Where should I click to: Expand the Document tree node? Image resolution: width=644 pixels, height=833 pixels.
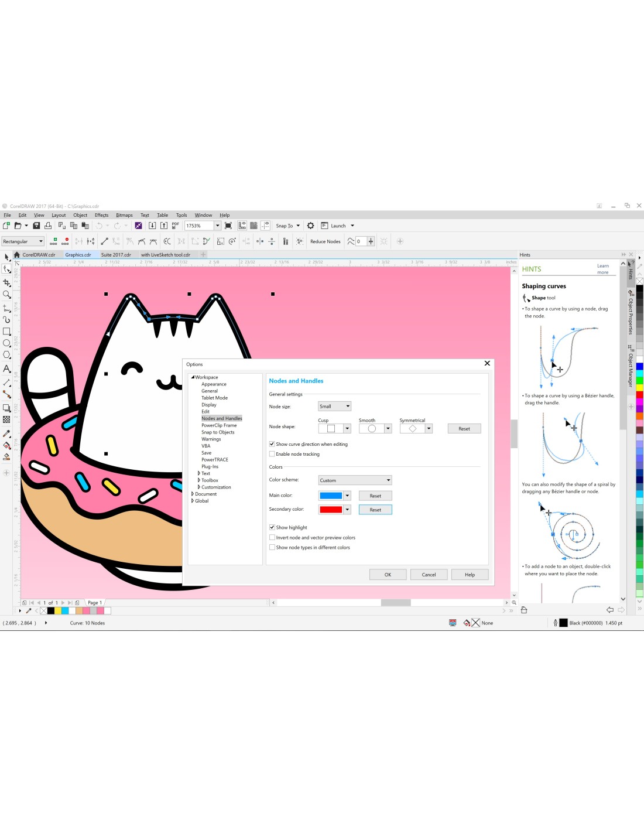(x=193, y=494)
